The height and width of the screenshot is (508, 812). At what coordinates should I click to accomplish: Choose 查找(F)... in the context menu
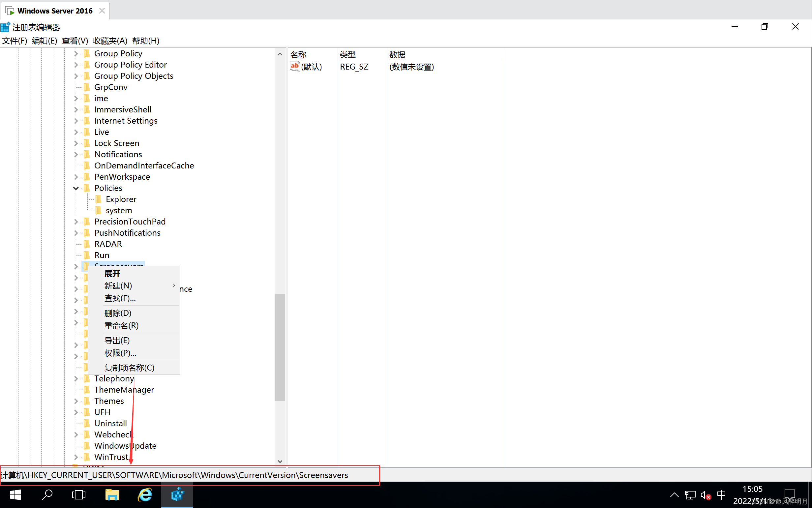tap(134, 298)
